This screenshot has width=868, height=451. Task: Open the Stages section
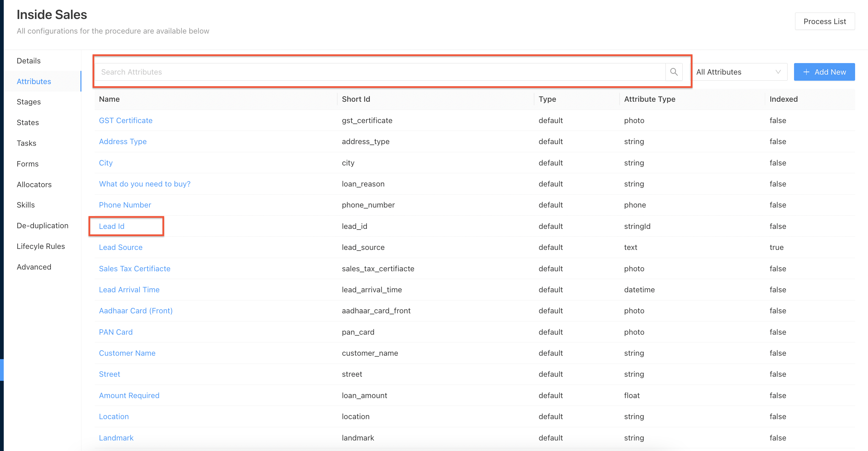(x=29, y=102)
